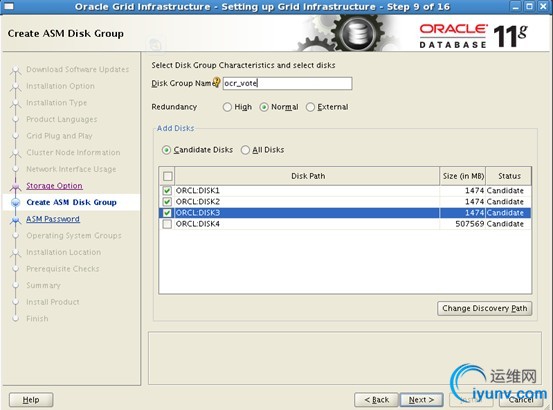Click Network Interface Usage step
Screen dimensions: 553x410
(x=71, y=169)
